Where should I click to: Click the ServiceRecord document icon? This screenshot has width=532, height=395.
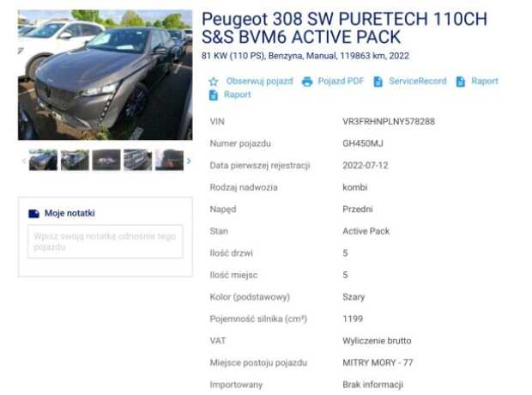378,82
